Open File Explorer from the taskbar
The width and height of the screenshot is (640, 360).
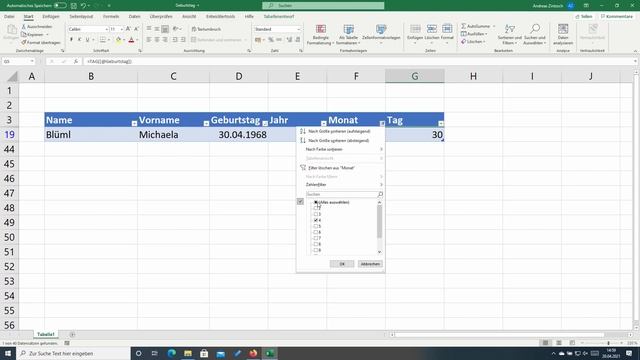(188, 353)
